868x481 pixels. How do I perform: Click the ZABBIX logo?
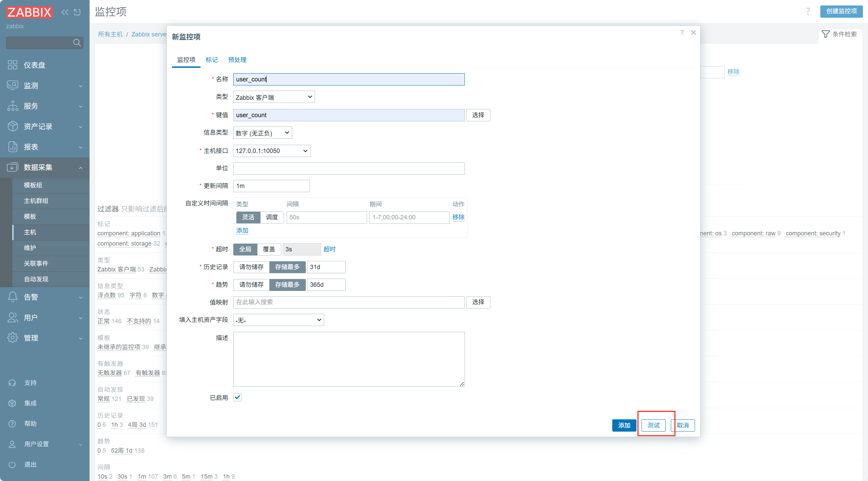click(29, 12)
